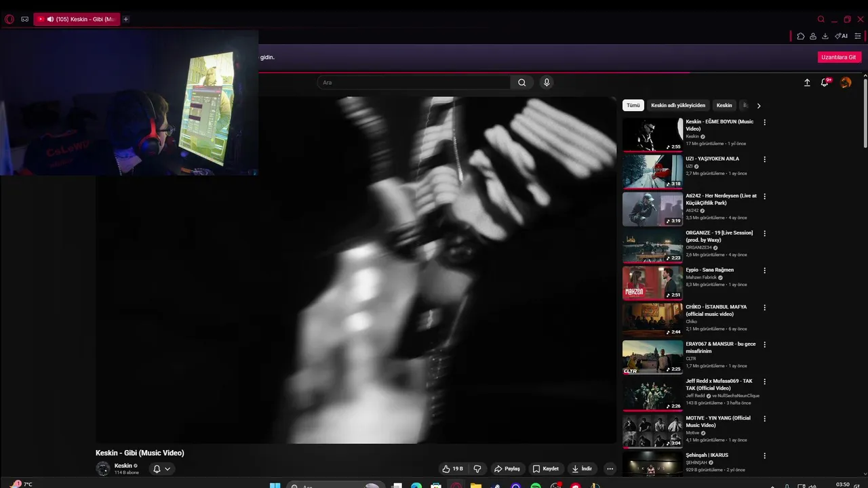This screenshot has width=868, height=488.
Task: Open the taskbar clock showing 03:50
Action: coord(843,485)
